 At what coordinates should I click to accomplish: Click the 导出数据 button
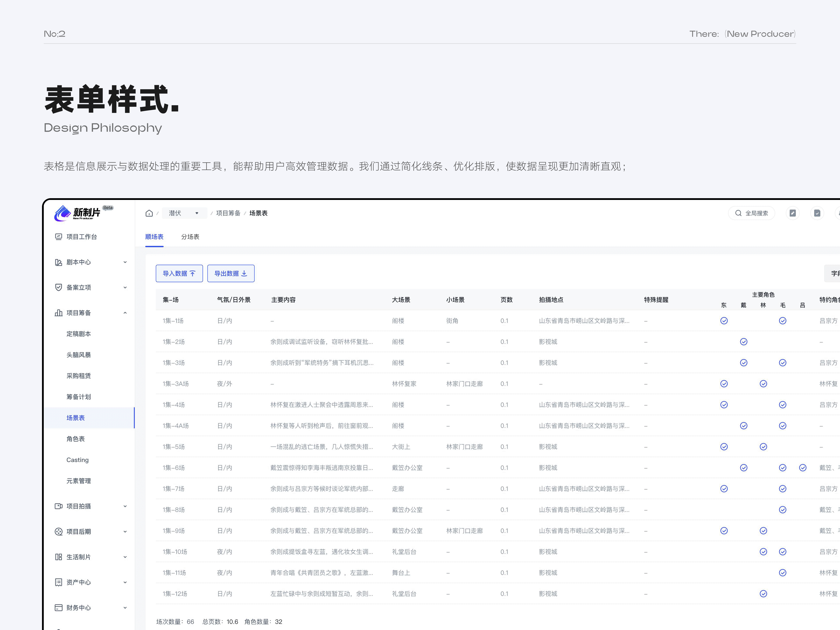tap(231, 273)
